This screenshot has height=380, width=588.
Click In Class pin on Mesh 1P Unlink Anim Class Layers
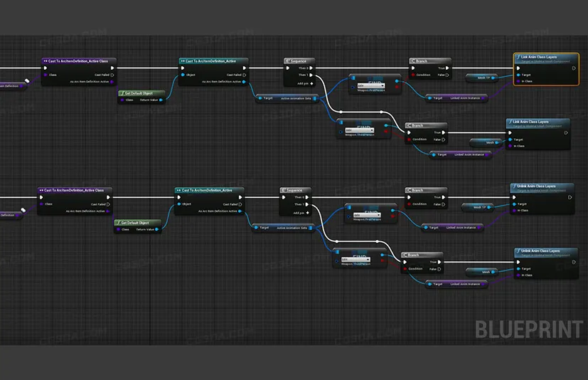pos(515,210)
